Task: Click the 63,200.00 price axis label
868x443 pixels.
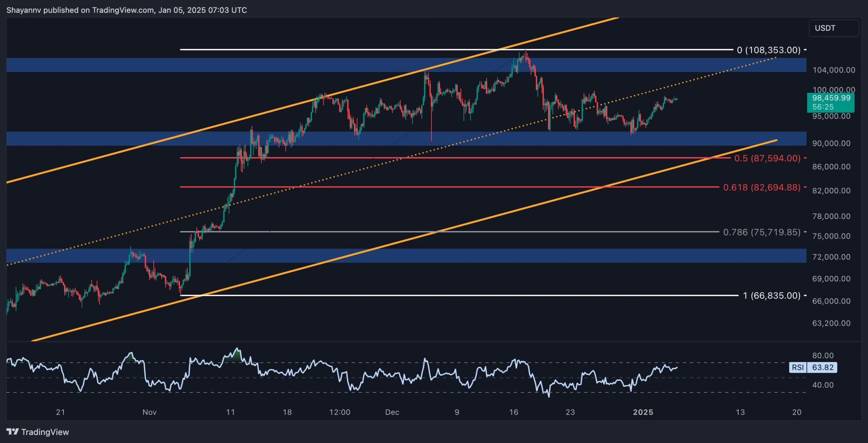Action: (x=831, y=323)
